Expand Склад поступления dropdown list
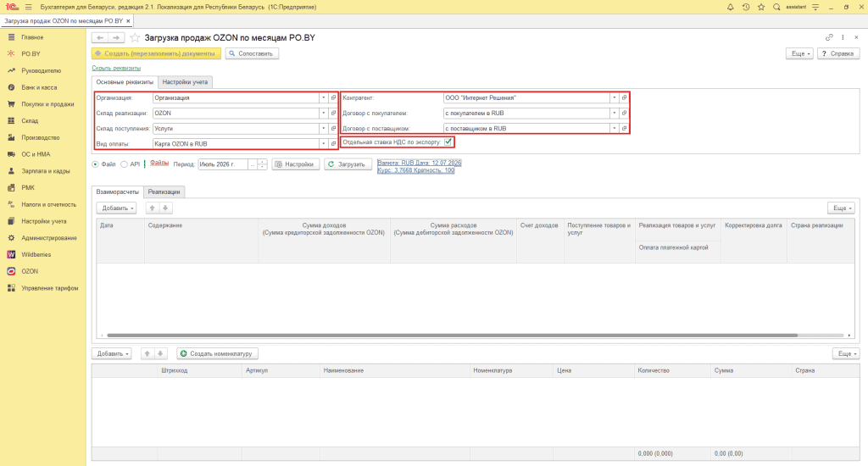 [x=323, y=129]
